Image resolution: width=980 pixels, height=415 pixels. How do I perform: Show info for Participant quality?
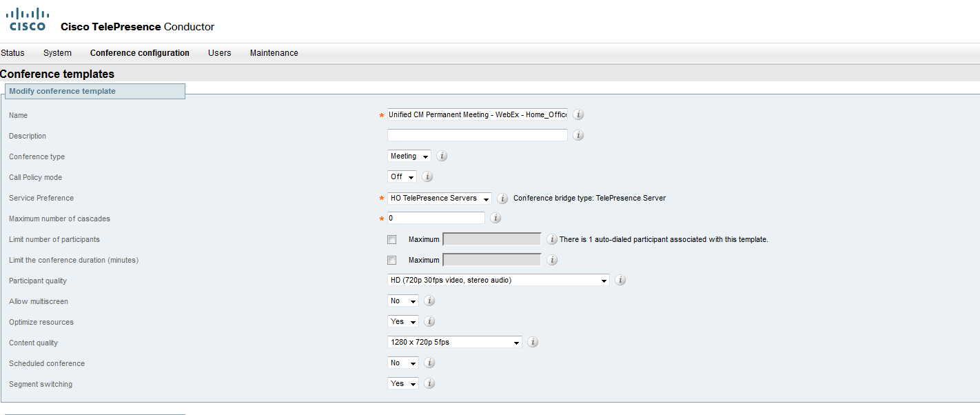[620, 281]
